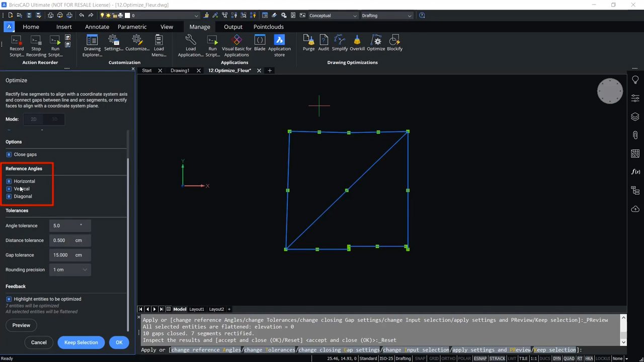Click the Load Application wrench icon

191,40
